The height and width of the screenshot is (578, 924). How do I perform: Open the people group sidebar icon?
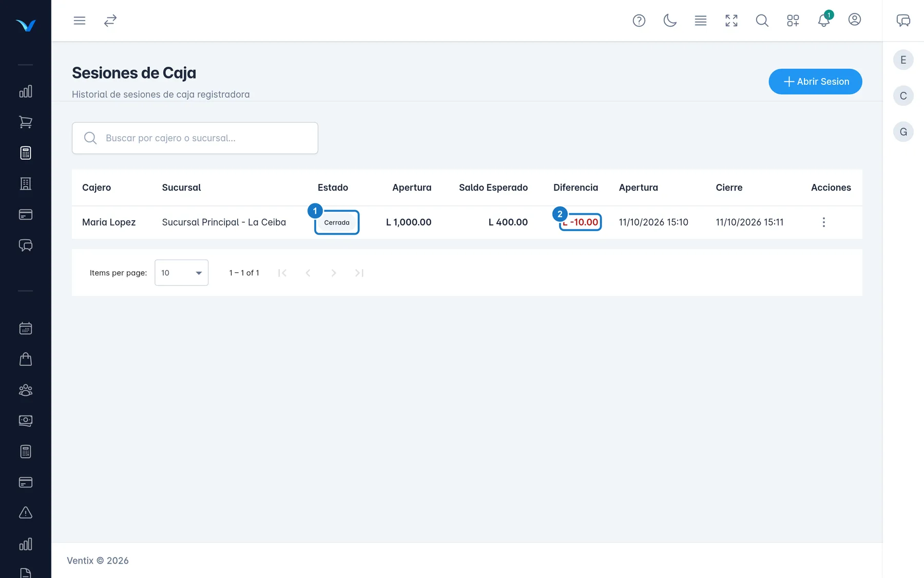(26, 390)
